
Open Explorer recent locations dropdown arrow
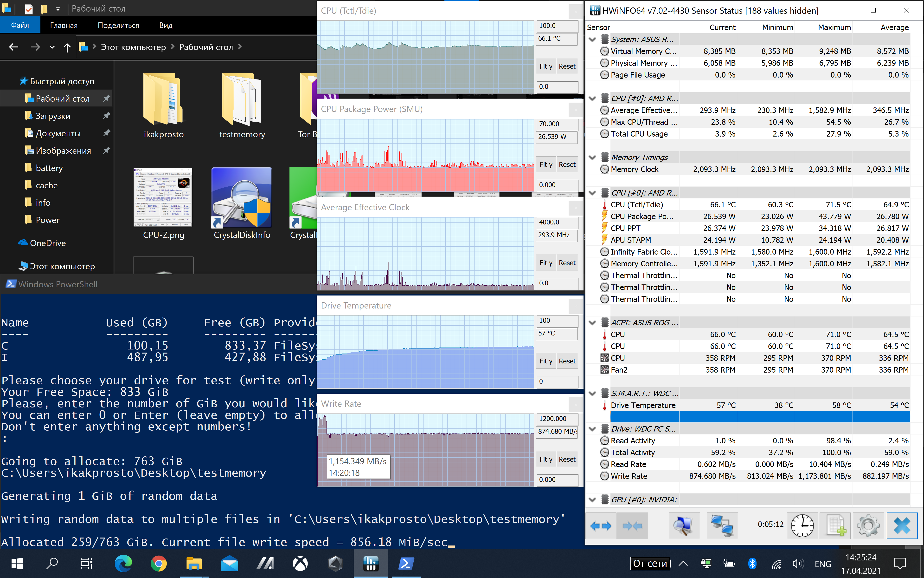tap(52, 47)
